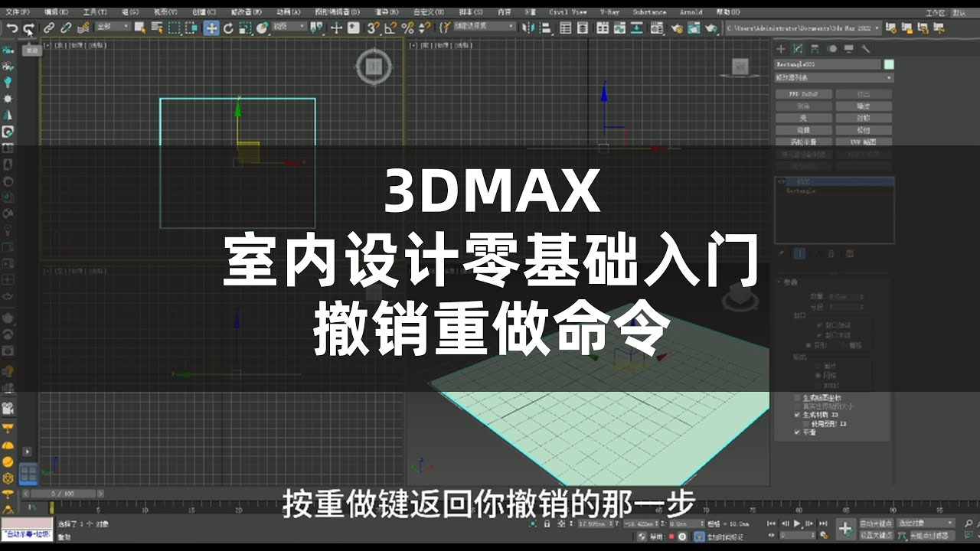
Task: Click the Rectangle001 object name field
Action: 828,65
